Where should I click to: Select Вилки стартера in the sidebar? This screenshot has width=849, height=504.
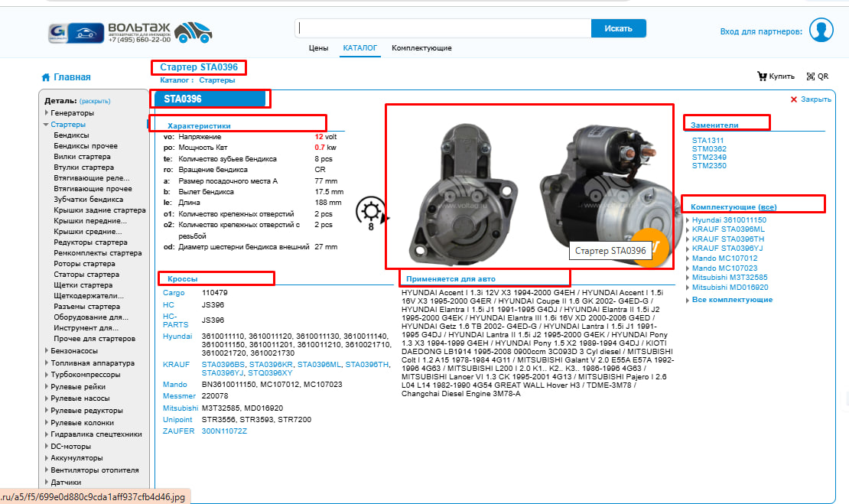click(x=83, y=157)
